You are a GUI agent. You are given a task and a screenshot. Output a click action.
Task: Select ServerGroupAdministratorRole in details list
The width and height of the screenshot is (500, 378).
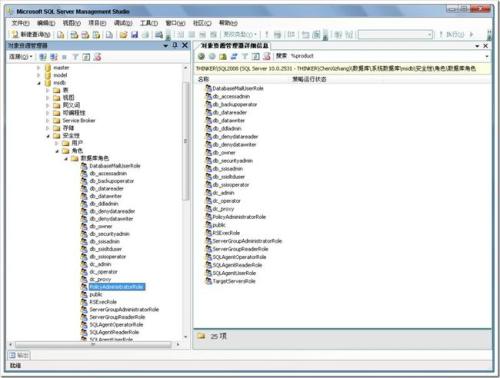(x=247, y=241)
